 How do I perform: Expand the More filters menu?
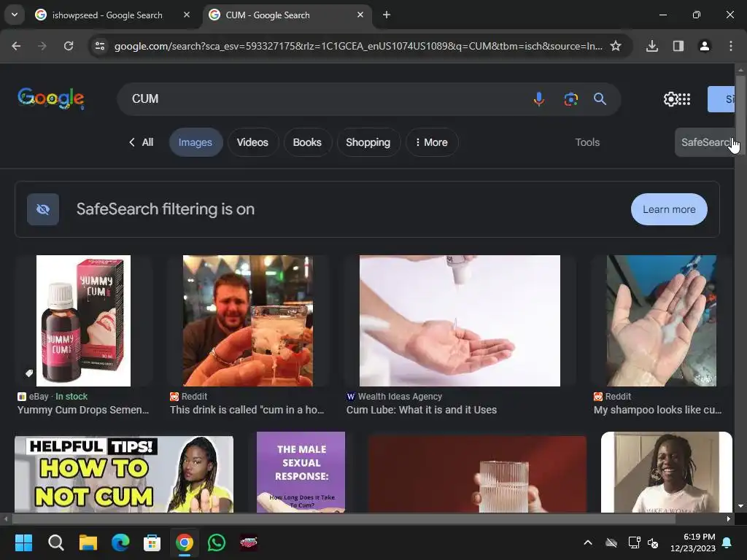click(432, 142)
